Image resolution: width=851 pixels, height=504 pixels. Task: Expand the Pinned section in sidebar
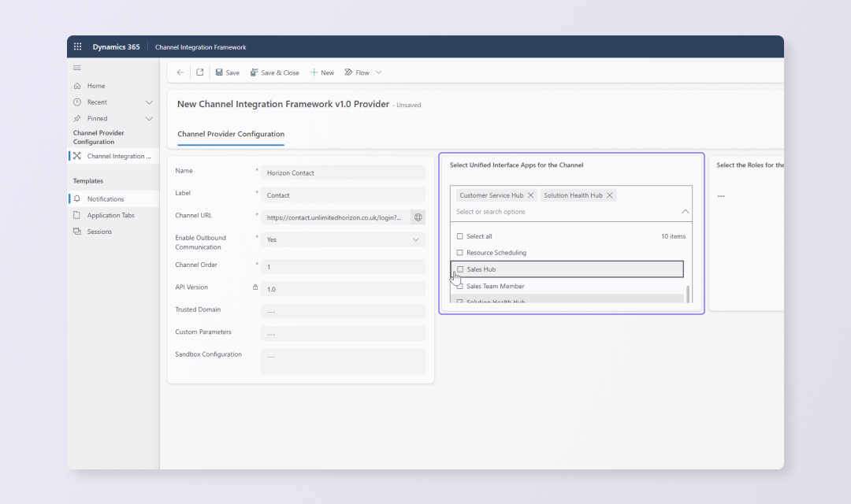pyautogui.click(x=149, y=119)
